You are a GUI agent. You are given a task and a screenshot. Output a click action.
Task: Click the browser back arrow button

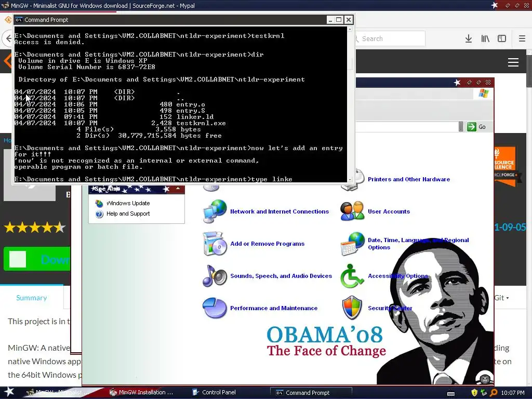coord(8,38)
